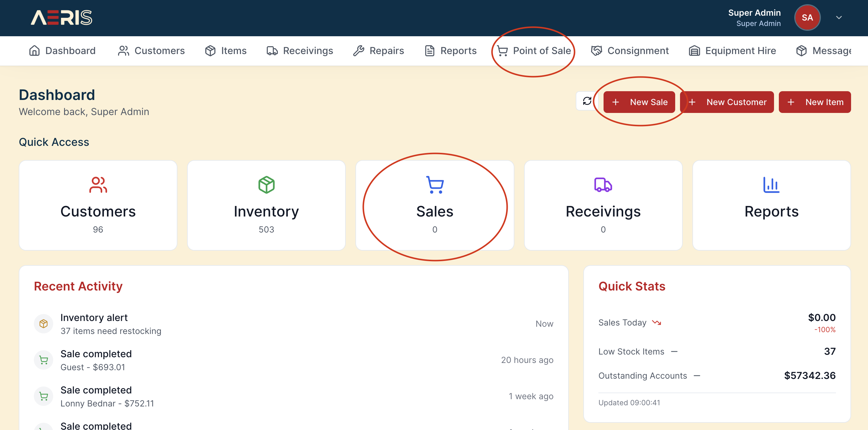Open the Sales cart quick access card
The image size is (868, 430).
click(x=434, y=205)
